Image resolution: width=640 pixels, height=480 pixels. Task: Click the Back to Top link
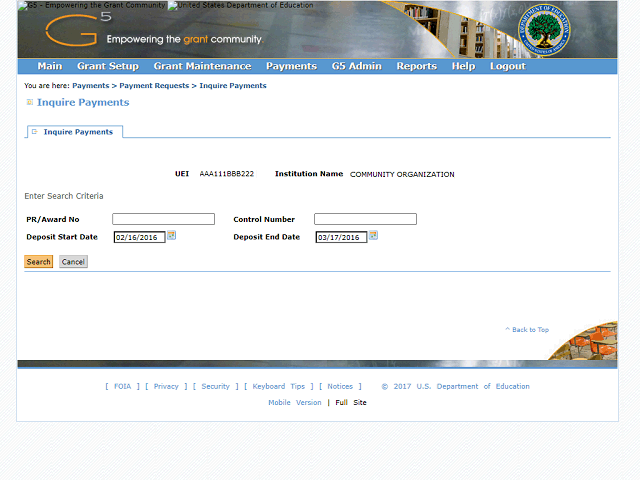point(527,329)
